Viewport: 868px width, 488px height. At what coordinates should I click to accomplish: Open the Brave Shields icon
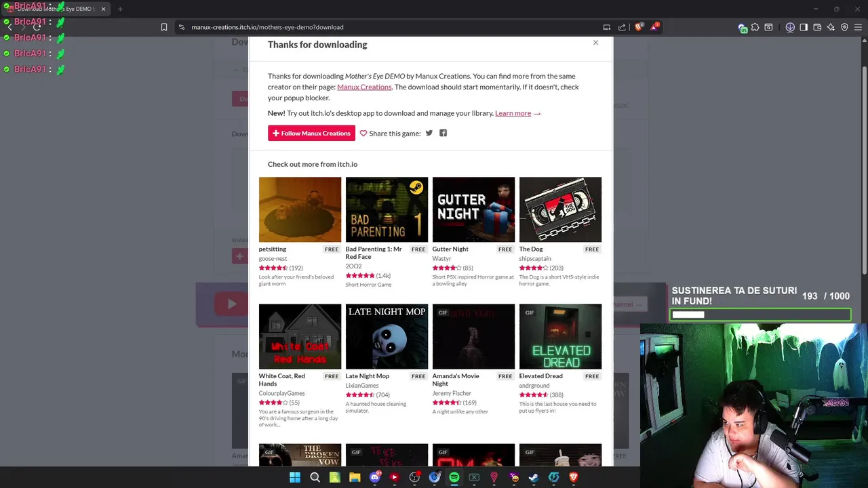click(x=639, y=27)
